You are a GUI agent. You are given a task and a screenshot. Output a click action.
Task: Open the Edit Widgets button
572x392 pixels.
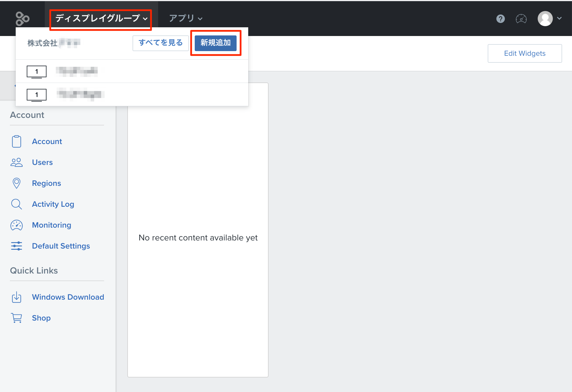[525, 53]
